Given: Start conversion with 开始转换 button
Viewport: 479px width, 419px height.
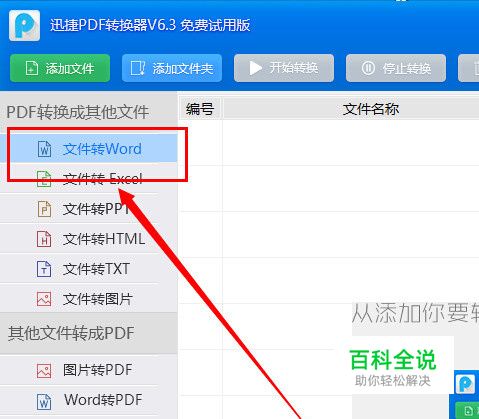Looking at the screenshot, I should [x=284, y=68].
